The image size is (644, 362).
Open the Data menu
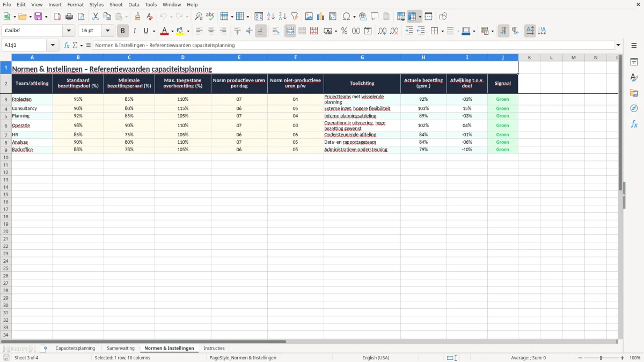134,4
